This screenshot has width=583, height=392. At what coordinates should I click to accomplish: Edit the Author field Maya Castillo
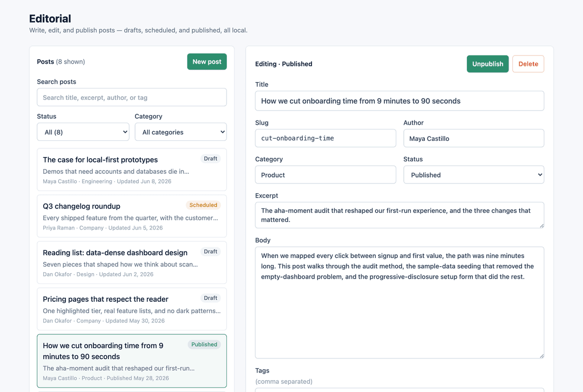tap(474, 138)
